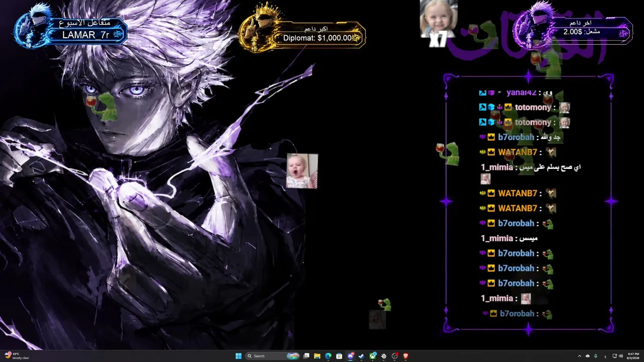Click the Kermit emote on the chat box's left border
This screenshot has width=644, height=362.
coord(448,153)
